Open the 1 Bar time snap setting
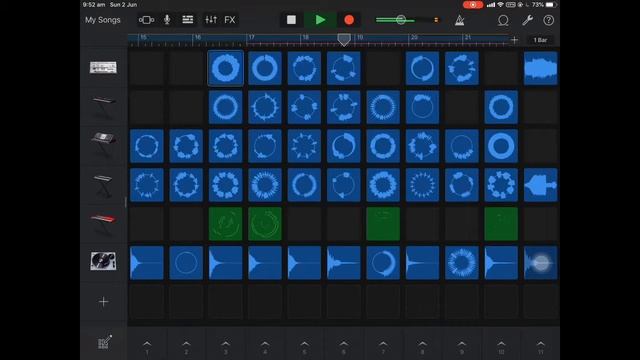This screenshot has width=640, height=360. point(540,40)
